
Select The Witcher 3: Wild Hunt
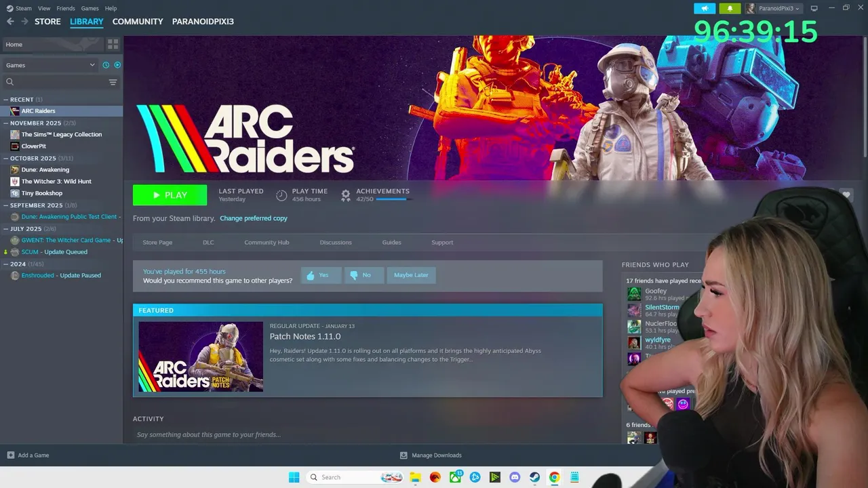point(56,182)
